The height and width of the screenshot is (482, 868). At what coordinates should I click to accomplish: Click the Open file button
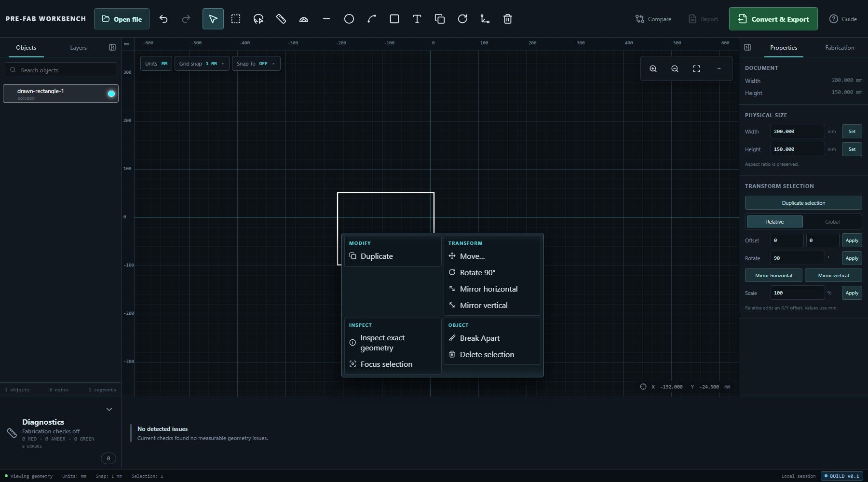click(122, 19)
